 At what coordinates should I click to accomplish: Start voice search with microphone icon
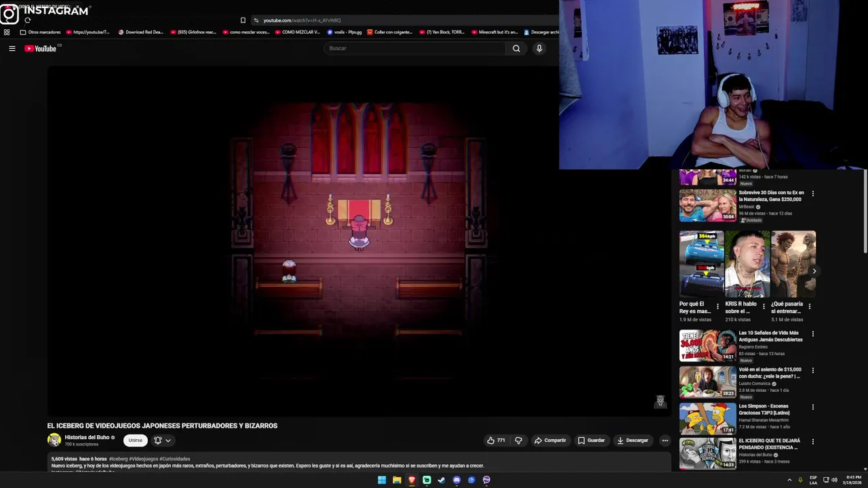pos(539,48)
